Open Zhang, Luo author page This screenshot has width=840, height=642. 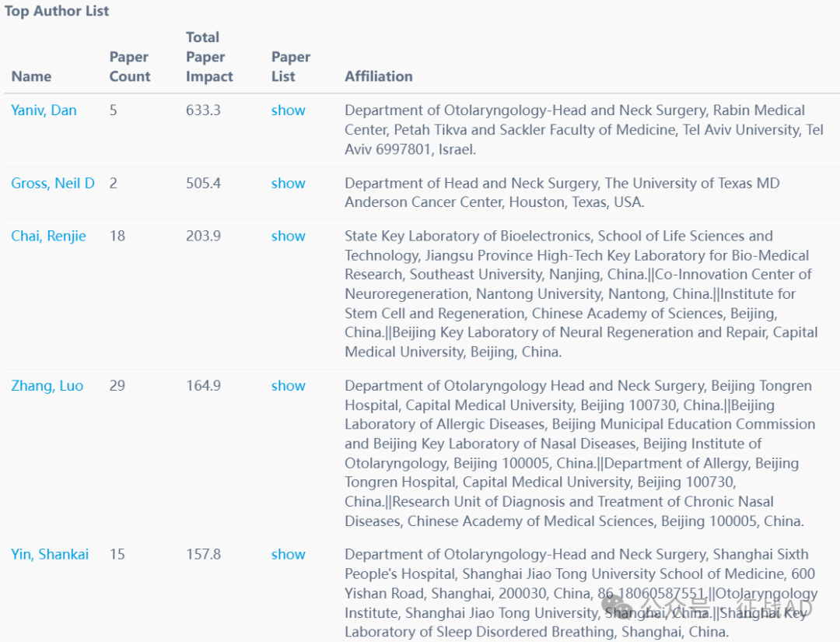point(47,386)
